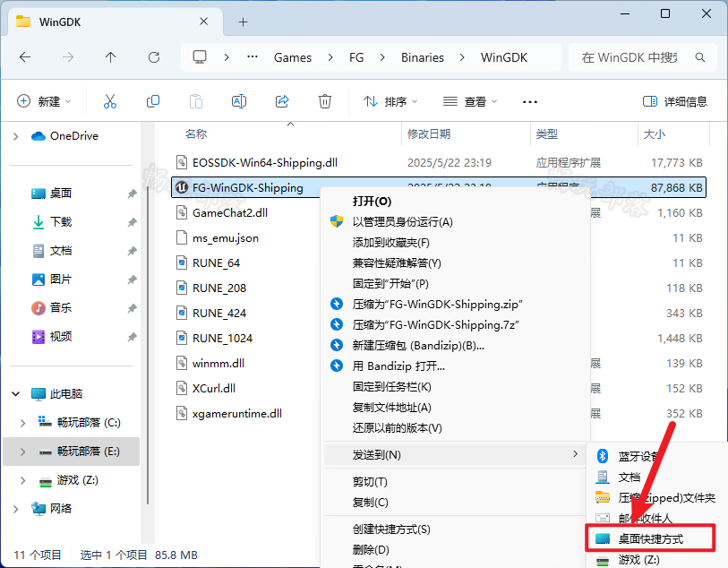728x568 pixels.
Task: Click the Music icon in sidebar
Action: click(x=39, y=307)
